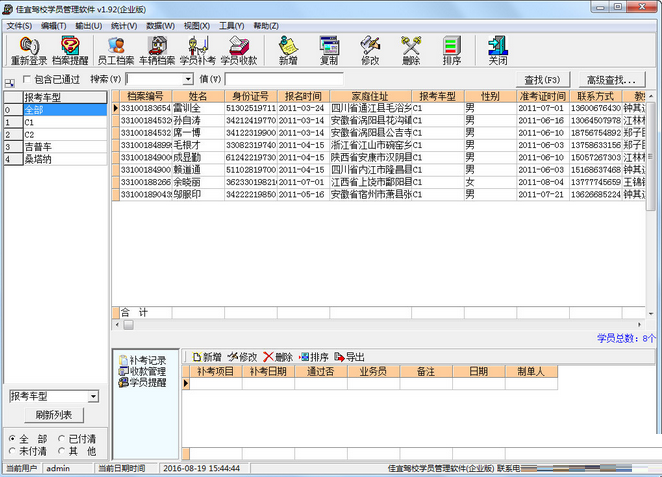Screen dimensions: 662x477
Task: Click 新增 in the lower record toolbar
Action: pos(207,357)
